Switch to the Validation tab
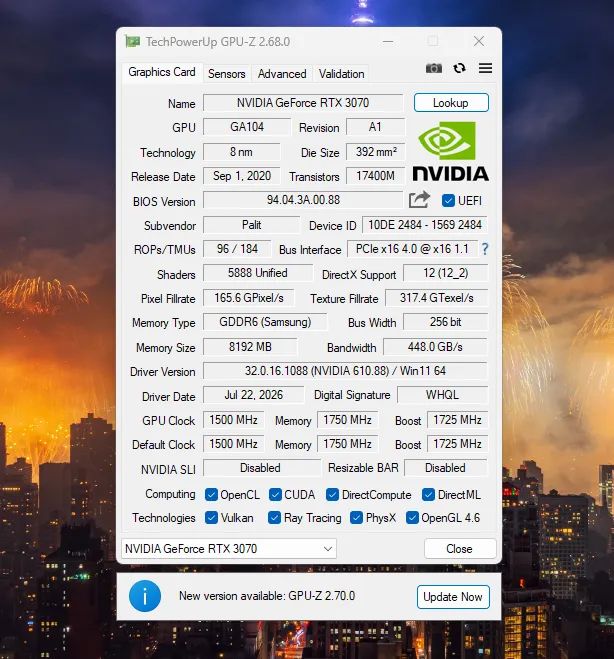Screen dimensions: 614x659 (x=341, y=74)
